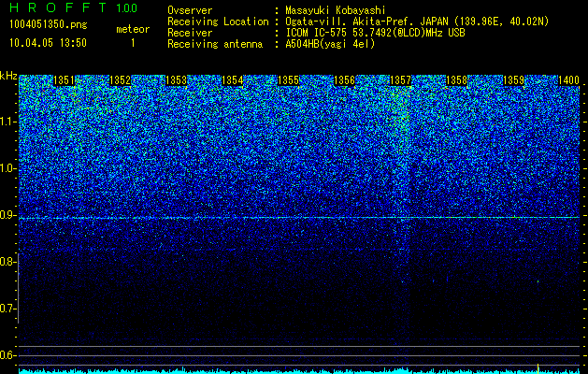The width and height of the screenshot is (588, 374).
Task: Click the 0.7 kHz axis label
Action: pyautogui.click(x=7, y=309)
